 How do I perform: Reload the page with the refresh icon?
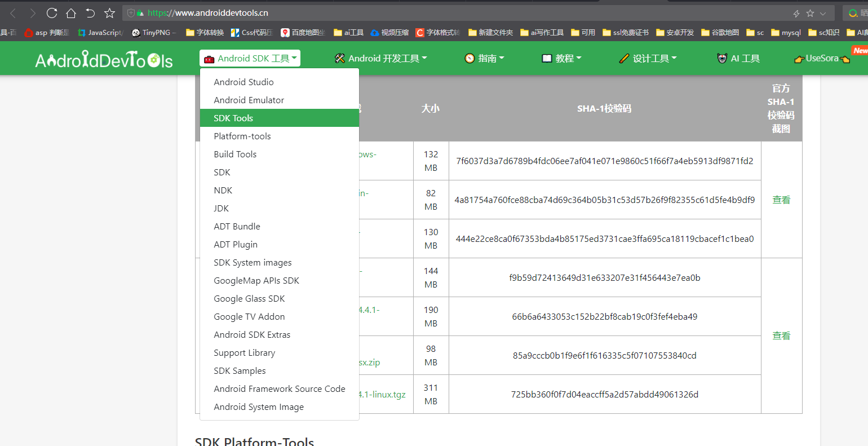(x=52, y=13)
